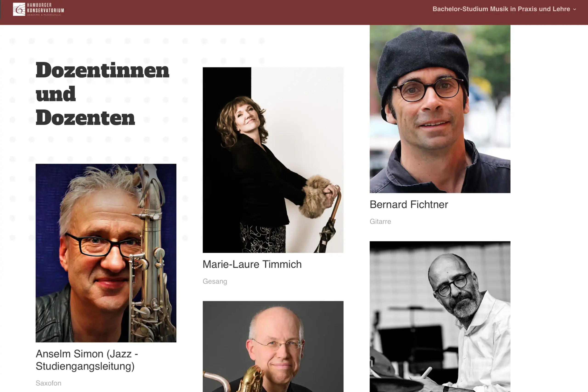Open the bald man with saxophone photo
The image size is (588, 392).
coord(273,347)
